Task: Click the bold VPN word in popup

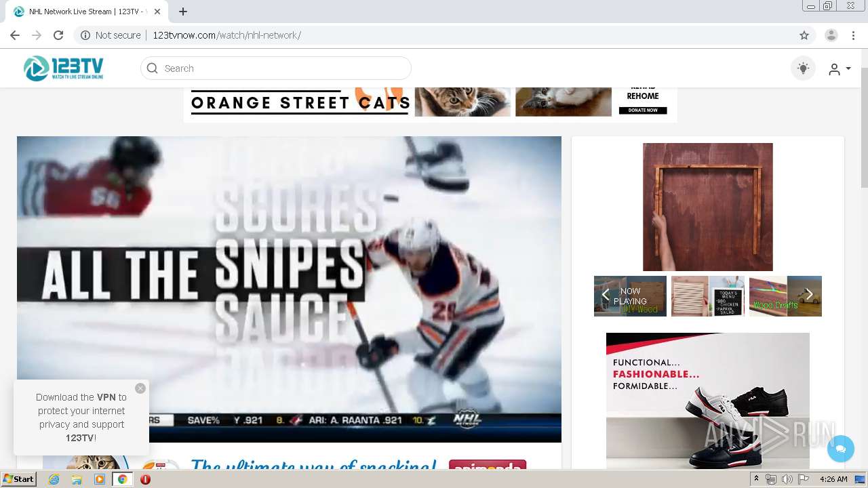Action: (x=106, y=397)
